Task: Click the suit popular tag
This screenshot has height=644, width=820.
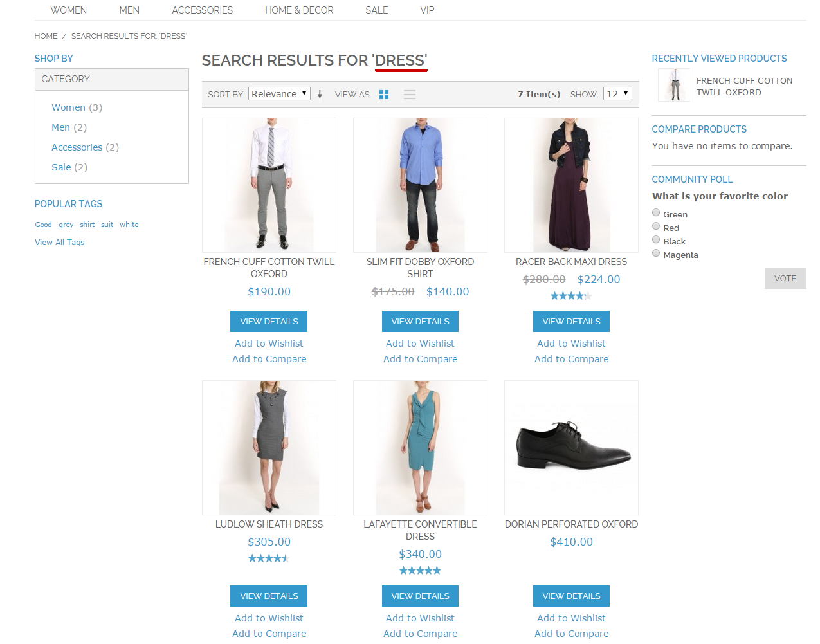Action: coord(107,225)
